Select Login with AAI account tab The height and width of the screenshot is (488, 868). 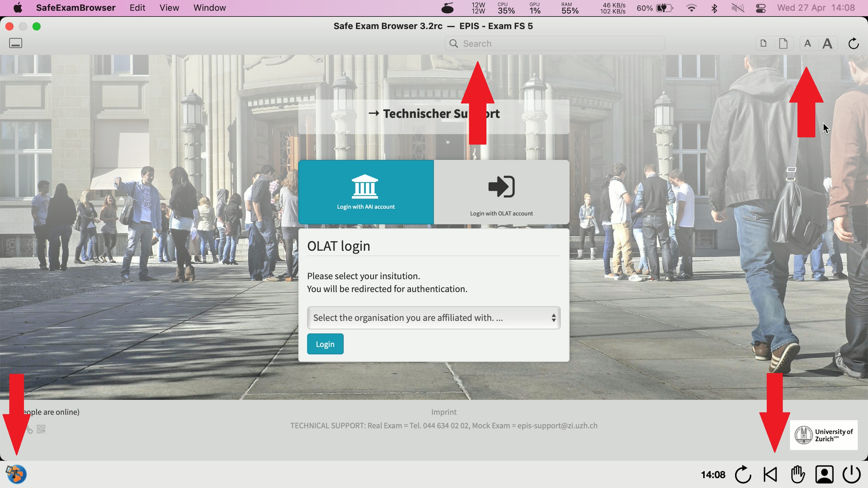click(x=366, y=192)
